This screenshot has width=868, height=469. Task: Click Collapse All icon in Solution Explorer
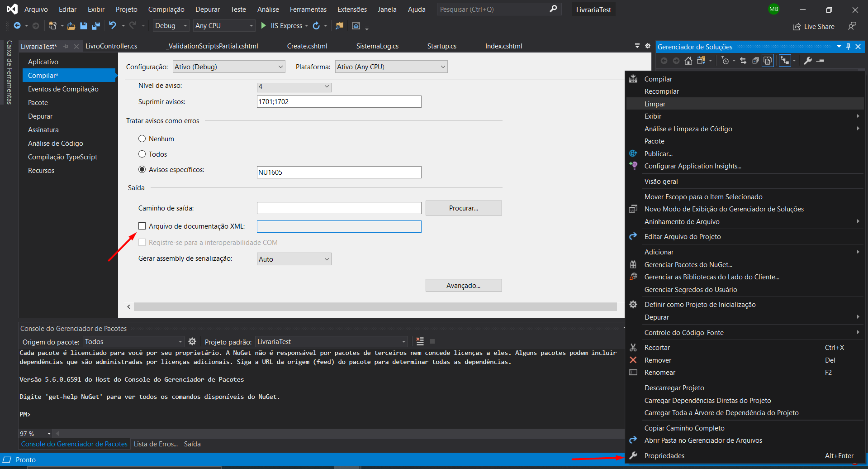point(755,61)
